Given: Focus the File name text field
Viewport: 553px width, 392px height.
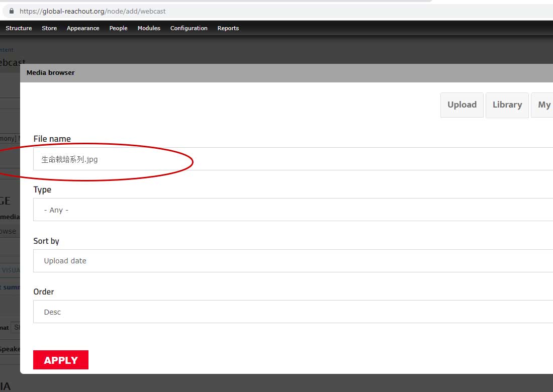Looking at the screenshot, I should point(293,159).
